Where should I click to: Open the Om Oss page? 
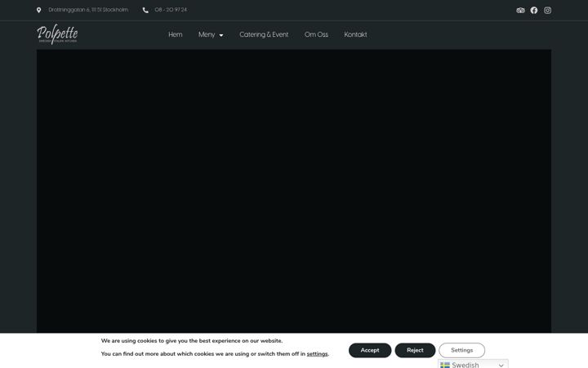316,34
